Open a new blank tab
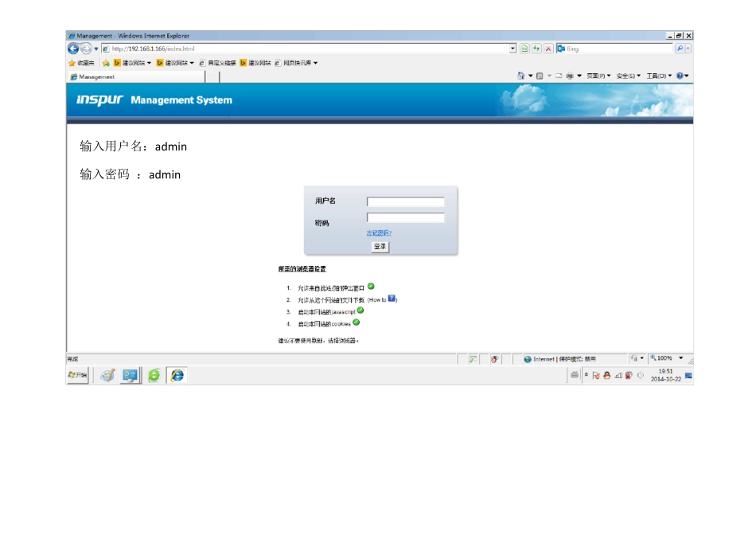 212,76
